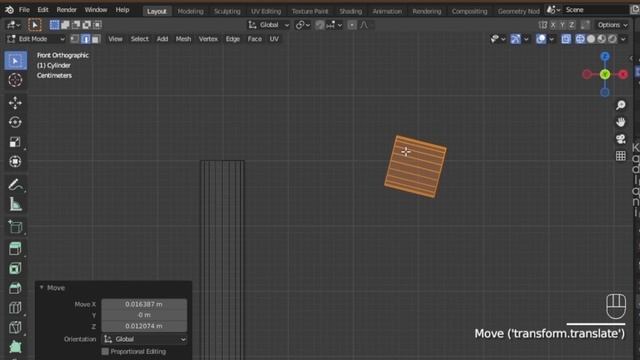Open the Blender logo menu
This screenshot has width=640, height=360.
(x=9, y=10)
